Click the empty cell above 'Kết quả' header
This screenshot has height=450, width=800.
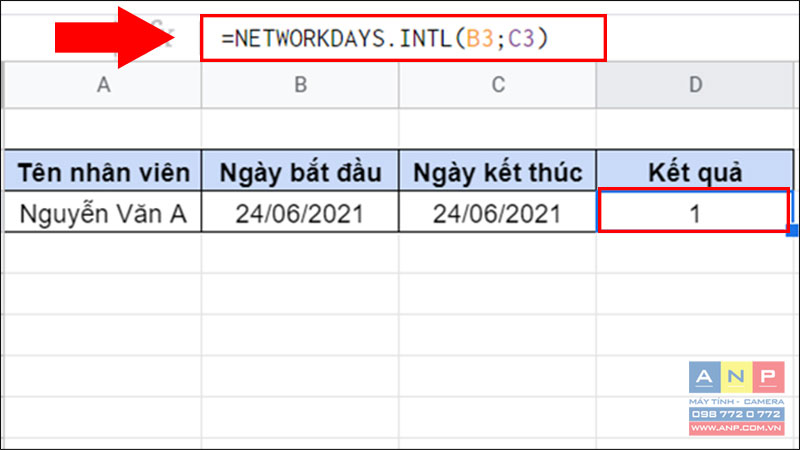tap(696, 129)
